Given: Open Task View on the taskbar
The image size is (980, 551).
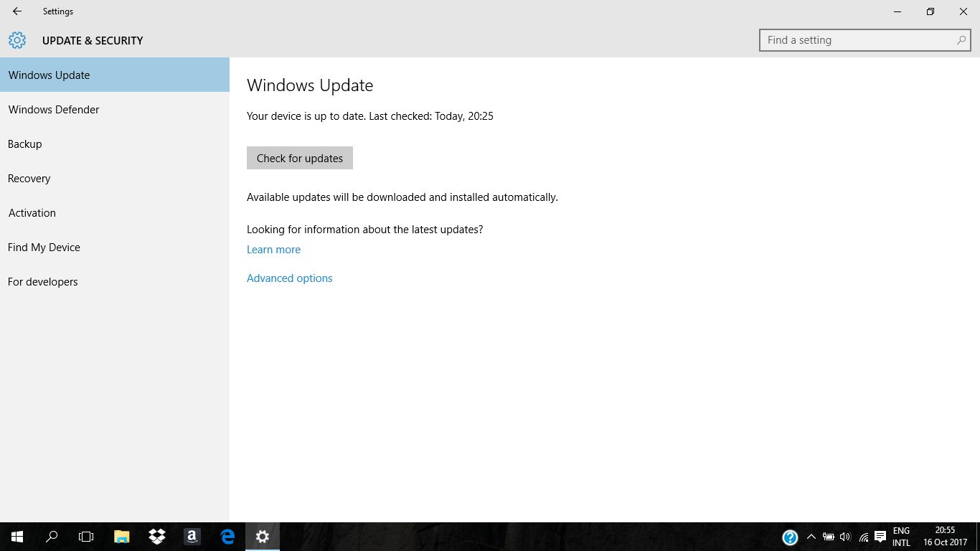Looking at the screenshot, I should (85, 537).
